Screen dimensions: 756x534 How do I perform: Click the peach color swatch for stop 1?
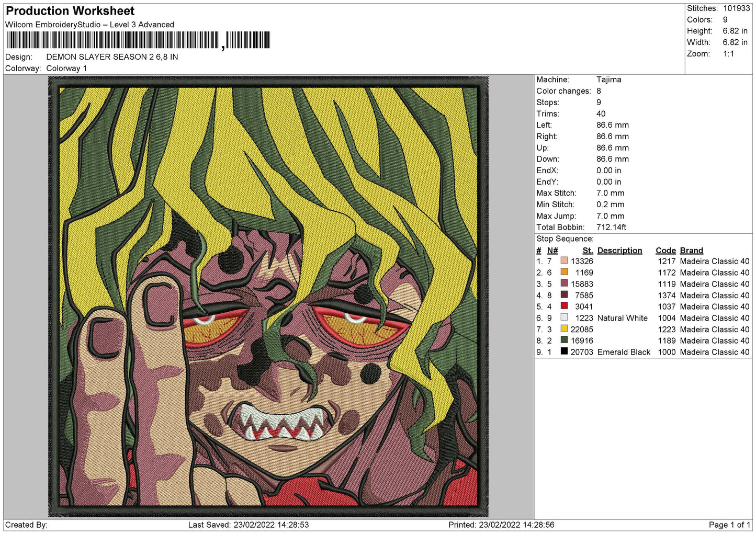pos(564,260)
